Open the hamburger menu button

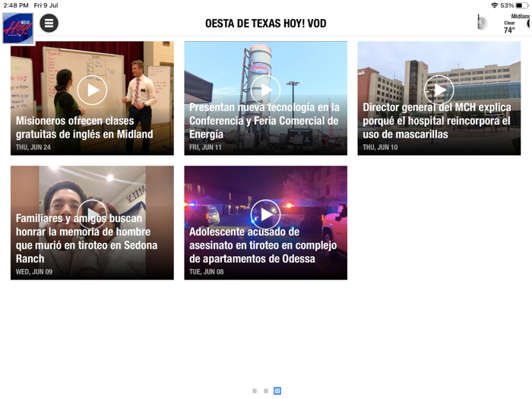point(49,23)
